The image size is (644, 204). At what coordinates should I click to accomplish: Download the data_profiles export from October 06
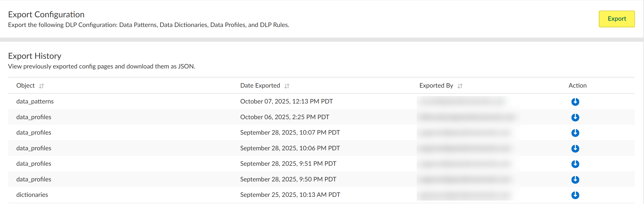(x=575, y=117)
